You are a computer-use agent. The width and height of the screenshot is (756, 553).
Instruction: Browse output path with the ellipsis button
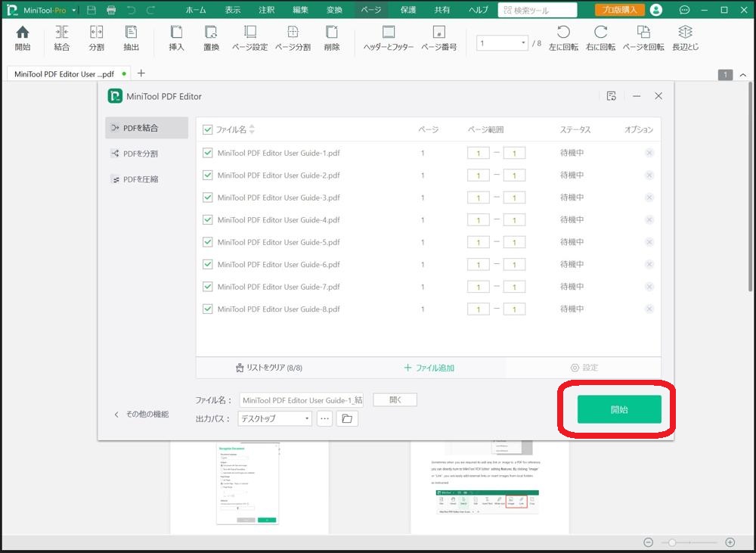(324, 418)
